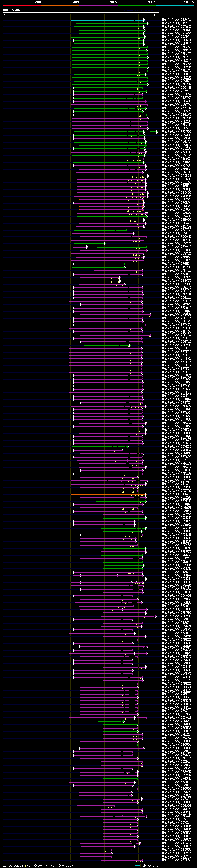Open hit UniRef100_Q8VYY0
Image resolution: width=197 pixels, height=868 pixels.
[x=177, y=244]
